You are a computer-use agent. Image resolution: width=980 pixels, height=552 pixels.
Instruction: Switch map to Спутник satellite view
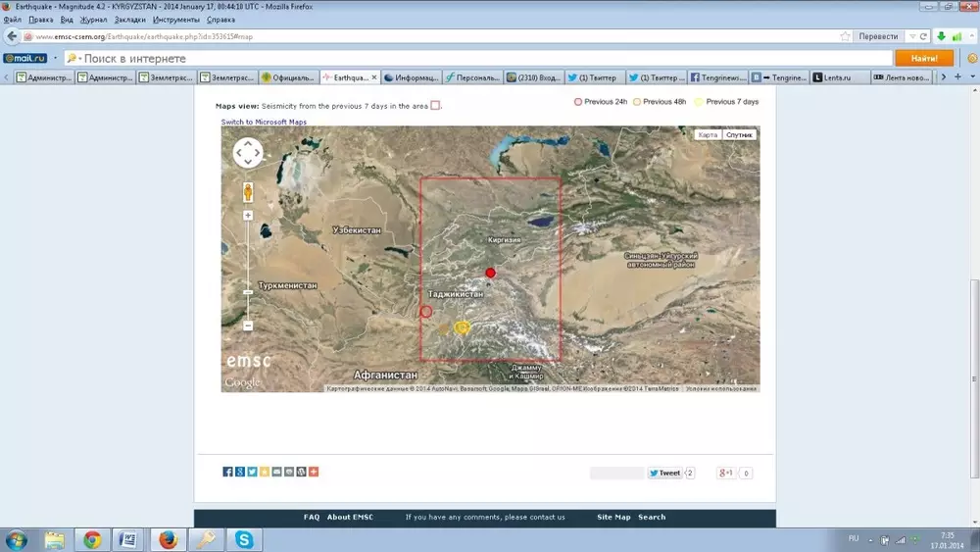click(x=740, y=134)
